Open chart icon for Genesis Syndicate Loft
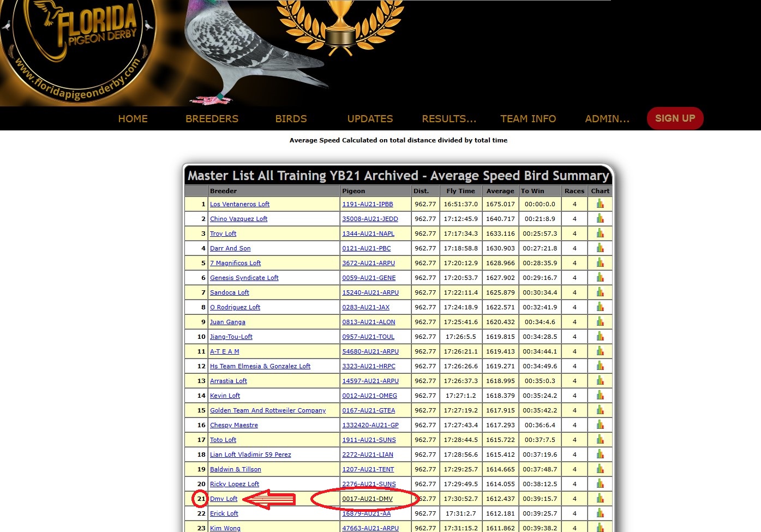Viewport: 761px width, 532px height. click(600, 278)
